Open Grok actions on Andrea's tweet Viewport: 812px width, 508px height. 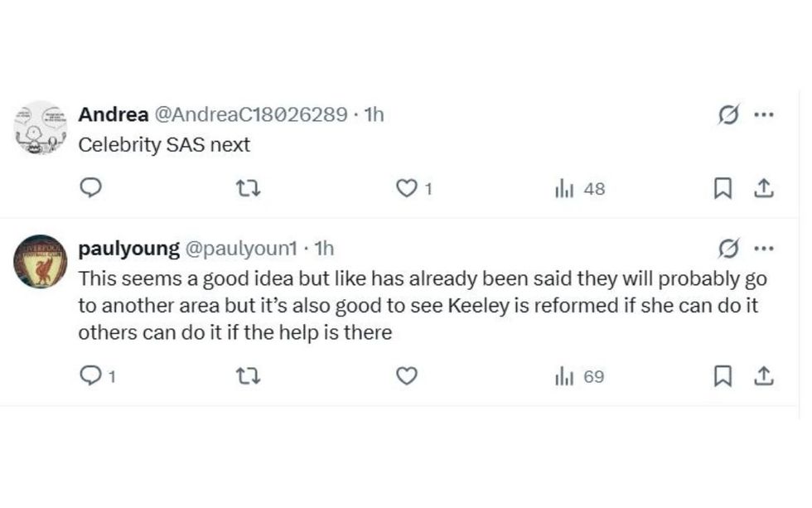tap(728, 114)
